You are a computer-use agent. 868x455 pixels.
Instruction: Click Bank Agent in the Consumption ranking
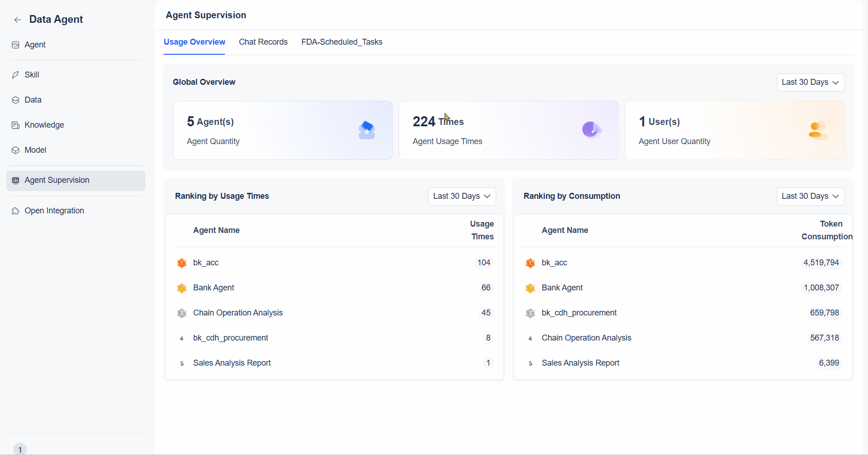tap(562, 288)
